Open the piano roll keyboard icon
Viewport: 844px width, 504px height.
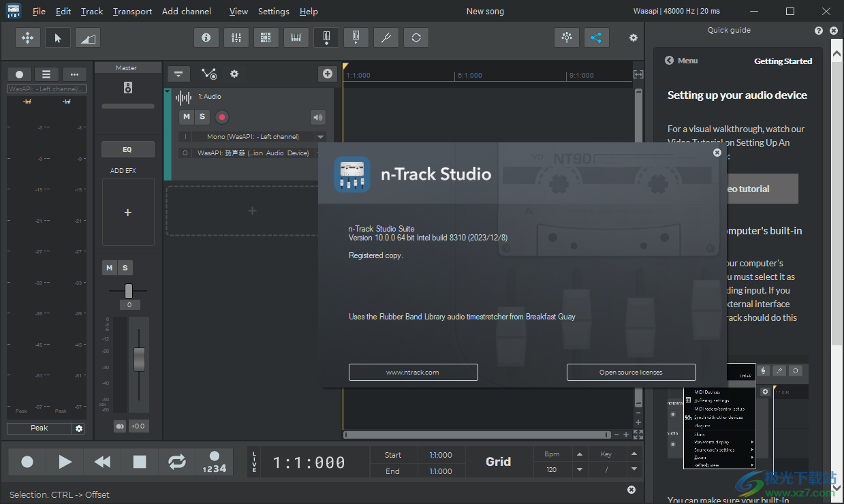click(x=296, y=37)
